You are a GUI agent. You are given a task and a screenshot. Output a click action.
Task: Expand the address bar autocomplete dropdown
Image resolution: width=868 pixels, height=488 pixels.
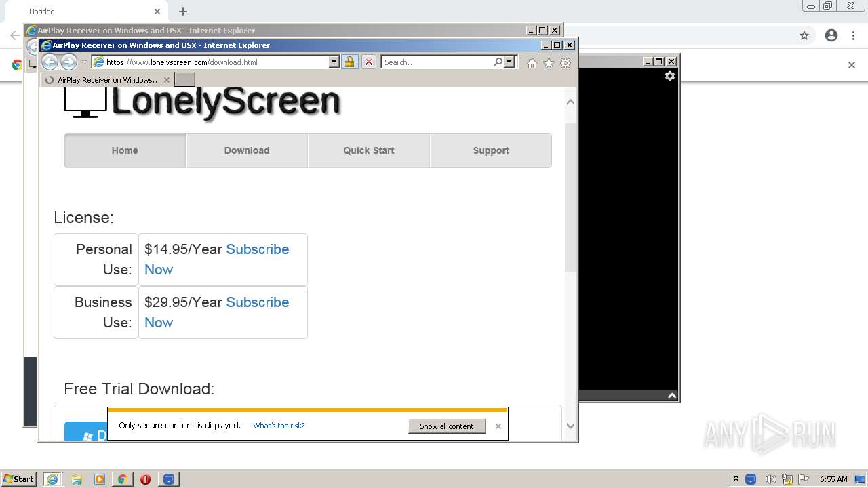[x=334, y=62]
